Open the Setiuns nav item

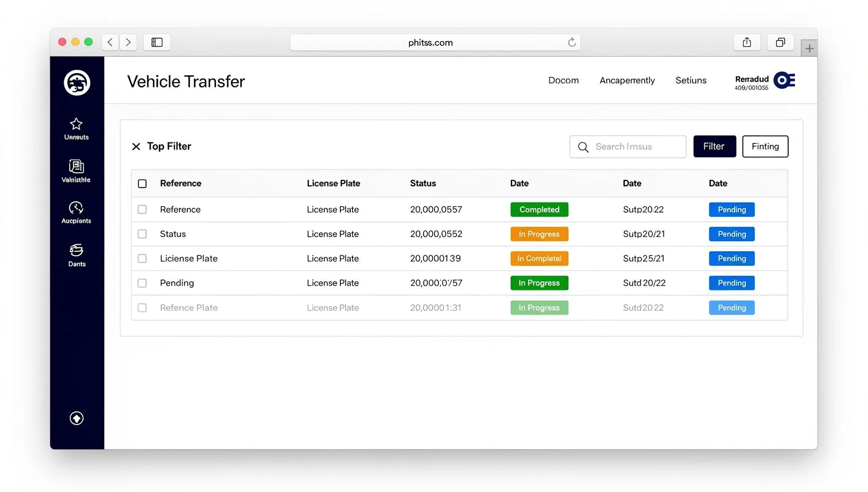coord(691,80)
